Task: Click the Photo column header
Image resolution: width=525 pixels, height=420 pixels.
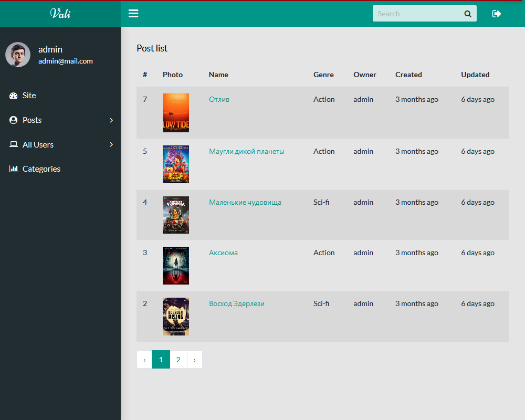Action: (173, 75)
